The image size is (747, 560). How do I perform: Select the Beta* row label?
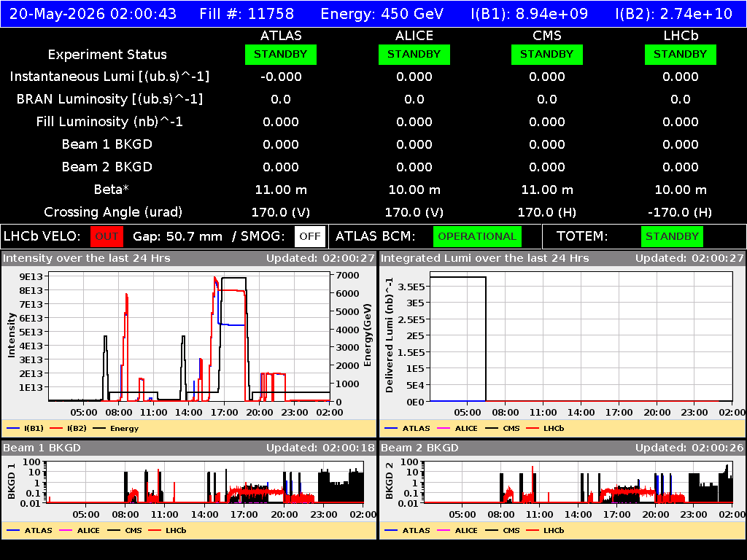tap(112, 190)
